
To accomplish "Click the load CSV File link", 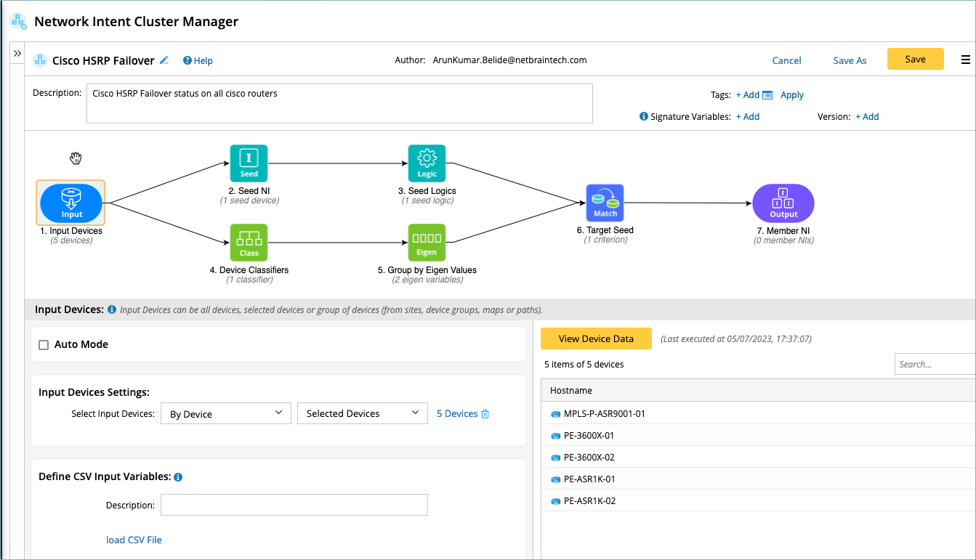I will pyautogui.click(x=134, y=540).
